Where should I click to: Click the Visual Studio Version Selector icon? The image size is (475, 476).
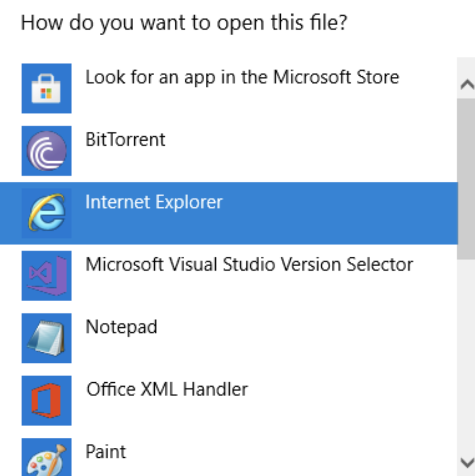[x=46, y=276]
